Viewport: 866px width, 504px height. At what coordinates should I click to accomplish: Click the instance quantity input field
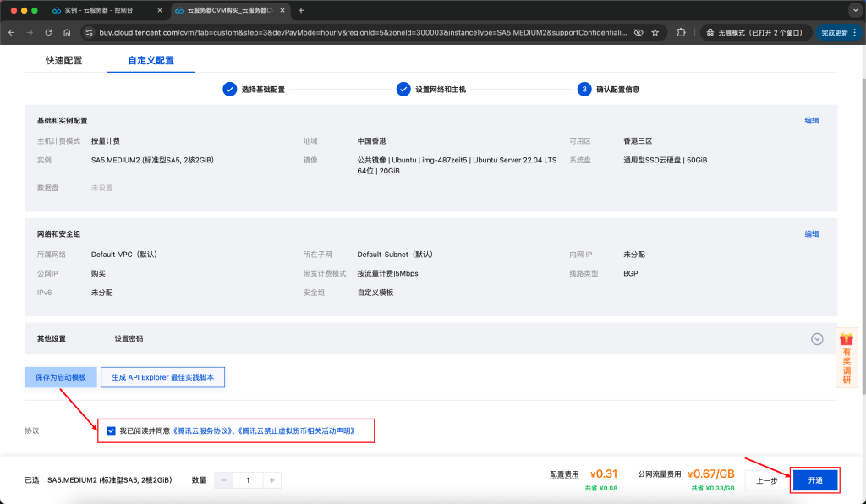[247, 479]
